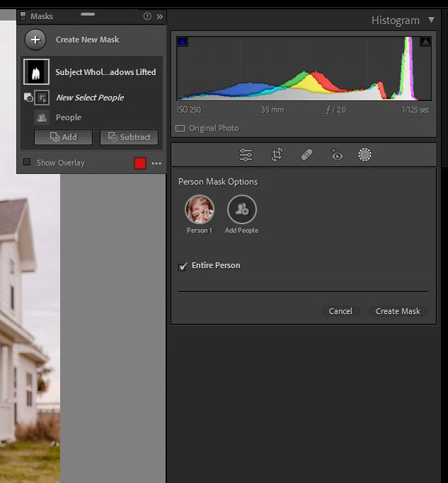The width and height of the screenshot is (448, 483).
Task: Toggle highlight clipping indicator in histogram
Action: point(425,42)
